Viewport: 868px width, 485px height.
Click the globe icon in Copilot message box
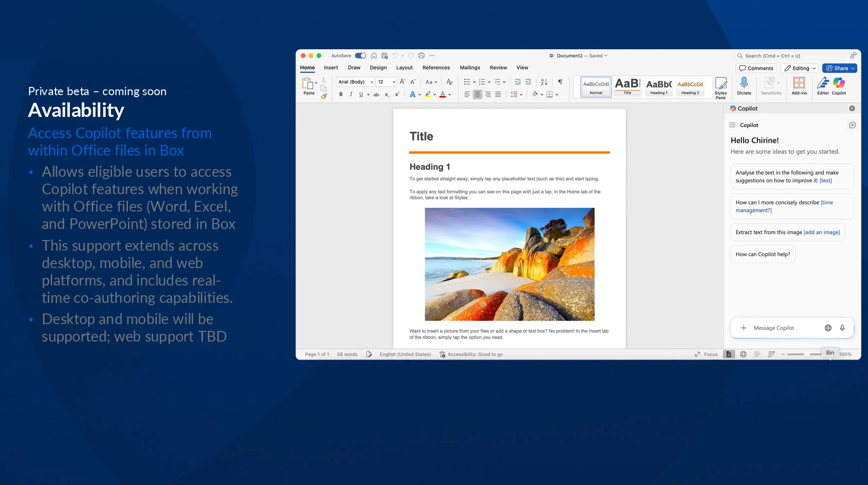[828, 328]
